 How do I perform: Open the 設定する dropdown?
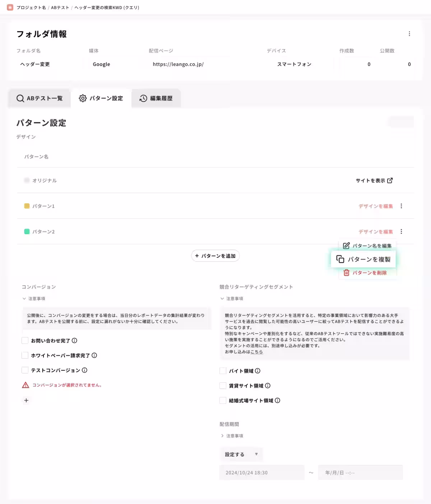pos(241,454)
